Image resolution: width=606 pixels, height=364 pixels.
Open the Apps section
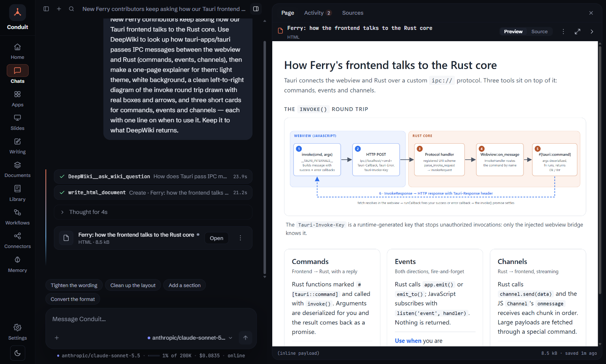coord(17,99)
